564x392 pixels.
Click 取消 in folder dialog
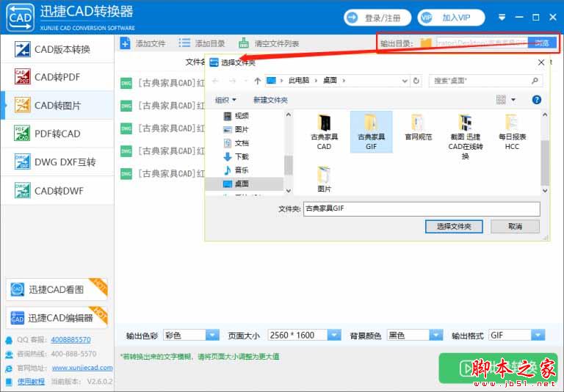tap(515, 227)
